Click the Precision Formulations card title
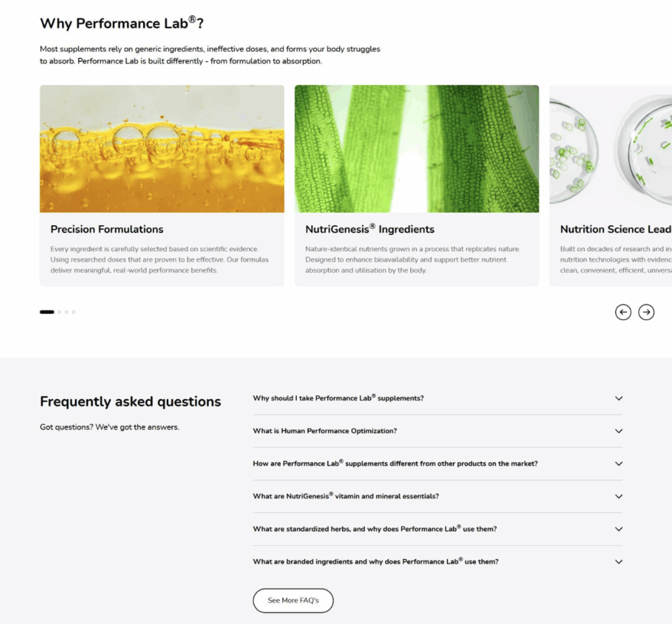 107,229
